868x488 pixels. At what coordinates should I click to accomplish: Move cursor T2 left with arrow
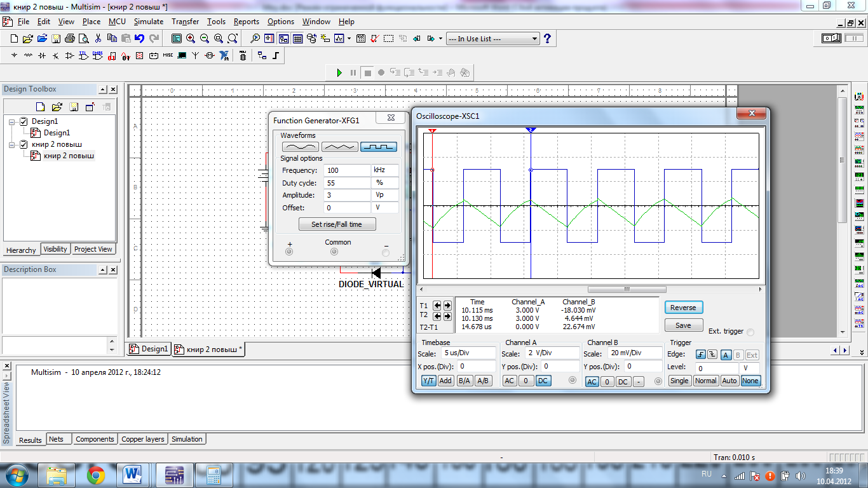[x=437, y=316]
